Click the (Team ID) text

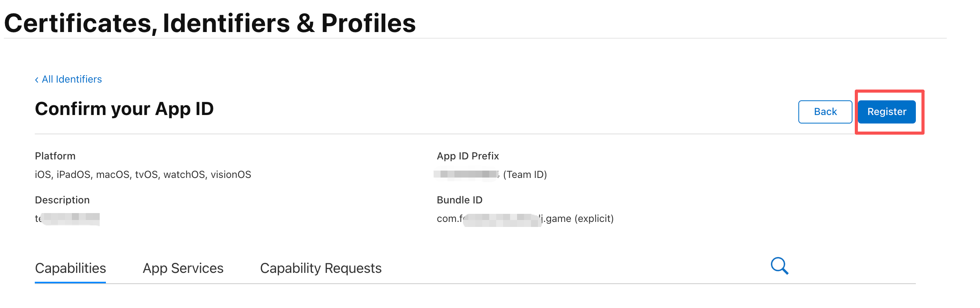tap(525, 175)
